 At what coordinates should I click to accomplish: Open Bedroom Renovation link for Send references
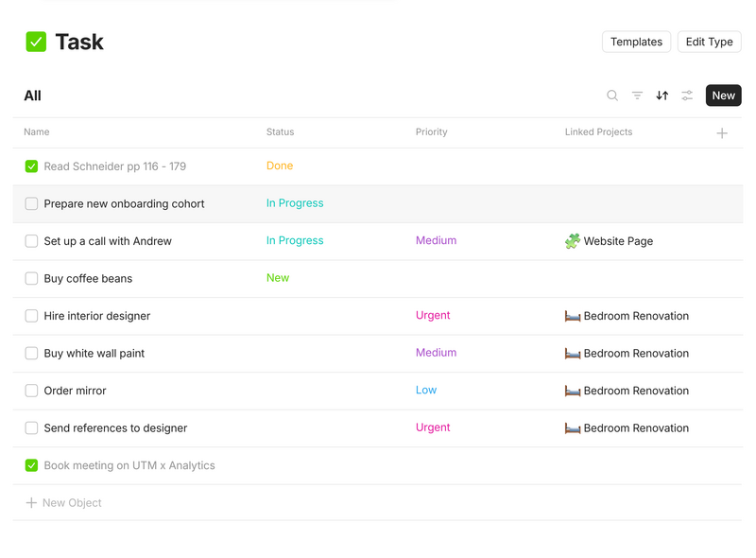click(x=636, y=428)
